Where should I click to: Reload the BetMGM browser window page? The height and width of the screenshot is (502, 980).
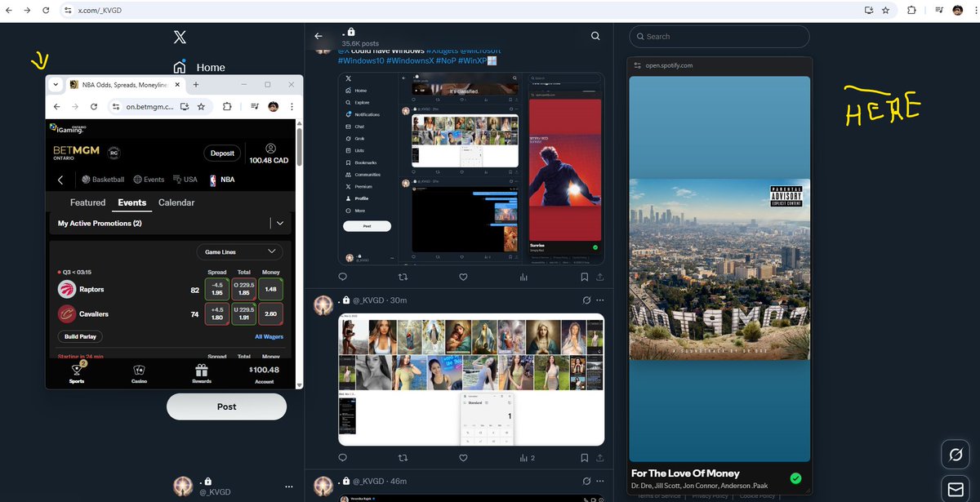point(94,106)
